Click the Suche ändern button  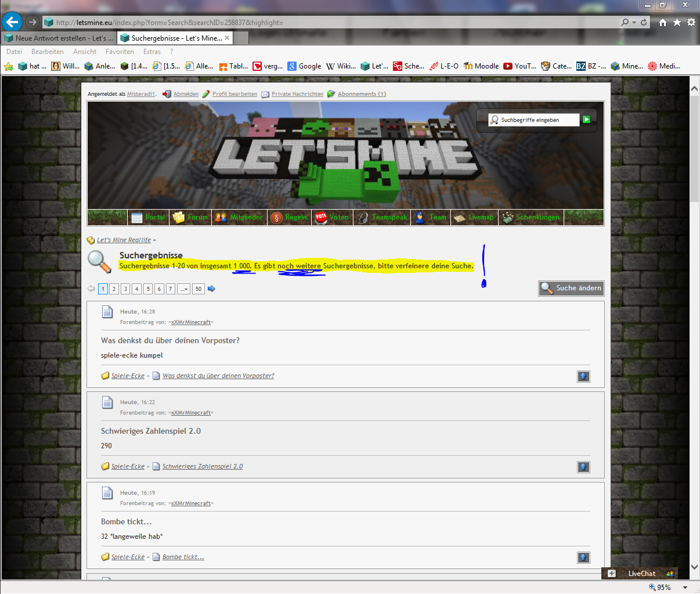[x=571, y=288]
